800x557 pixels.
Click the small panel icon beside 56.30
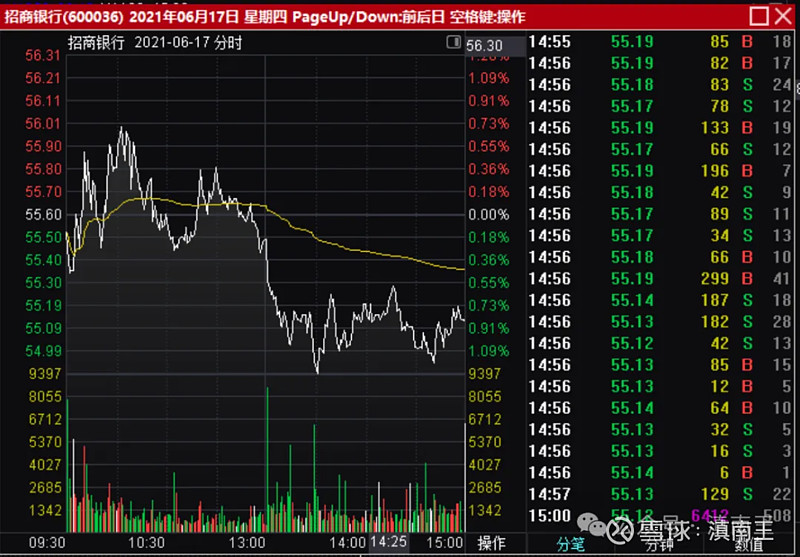tap(454, 42)
